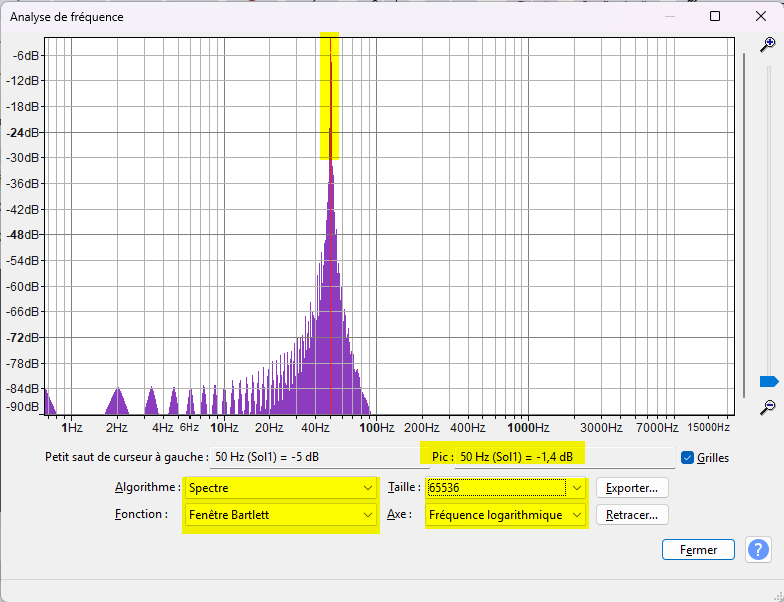Open the Taille dropdown set to 65536
784x602 pixels.
pyautogui.click(x=505, y=488)
